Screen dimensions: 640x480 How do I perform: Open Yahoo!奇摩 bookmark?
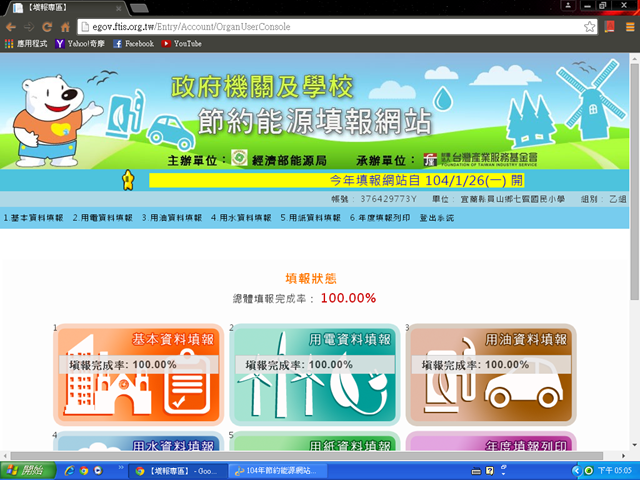80,43
